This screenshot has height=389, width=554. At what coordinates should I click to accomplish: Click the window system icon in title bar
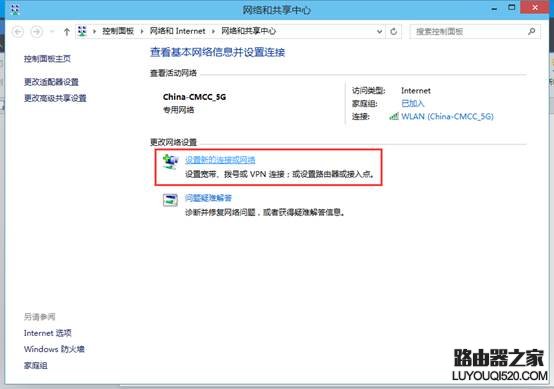point(15,10)
